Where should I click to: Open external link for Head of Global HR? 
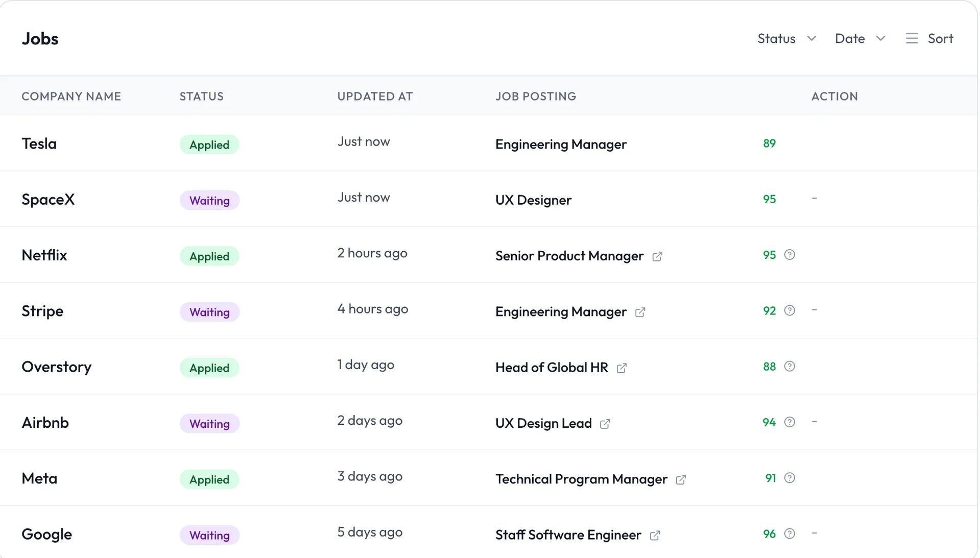[622, 368]
